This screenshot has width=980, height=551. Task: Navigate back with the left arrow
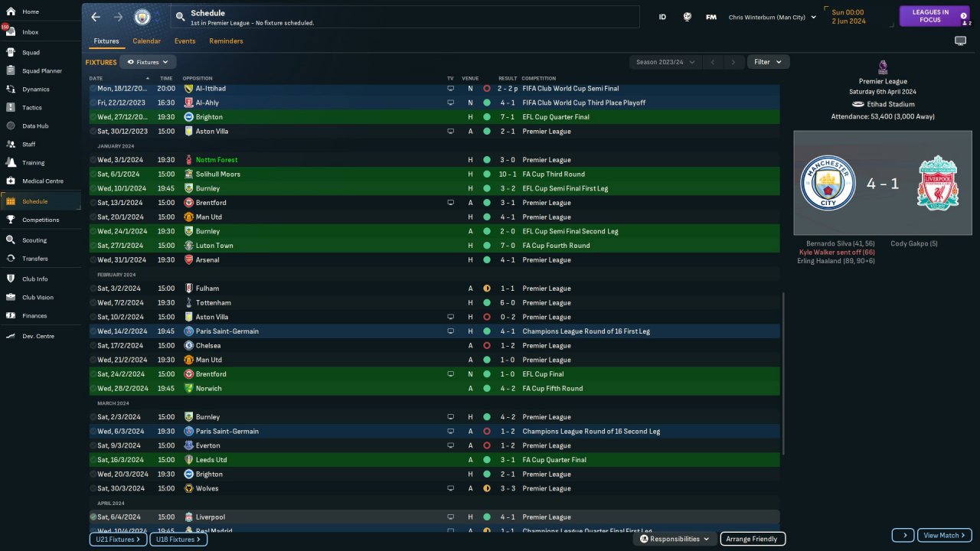pos(96,17)
